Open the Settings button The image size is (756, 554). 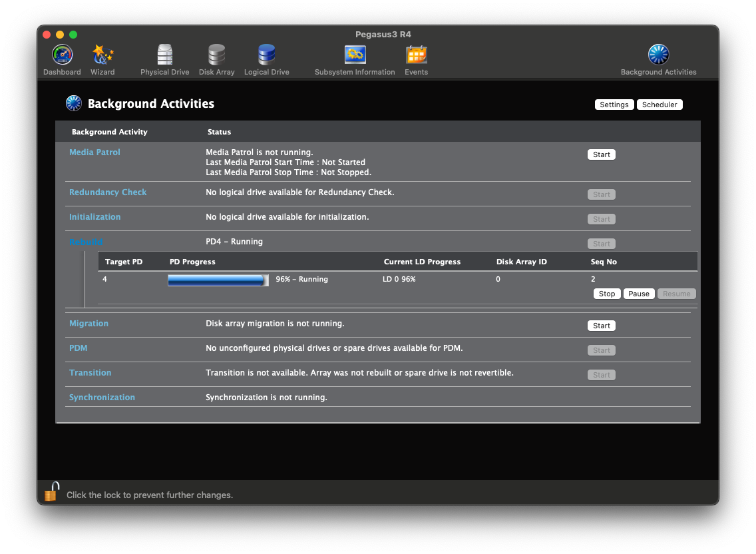click(x=614, y=105)
